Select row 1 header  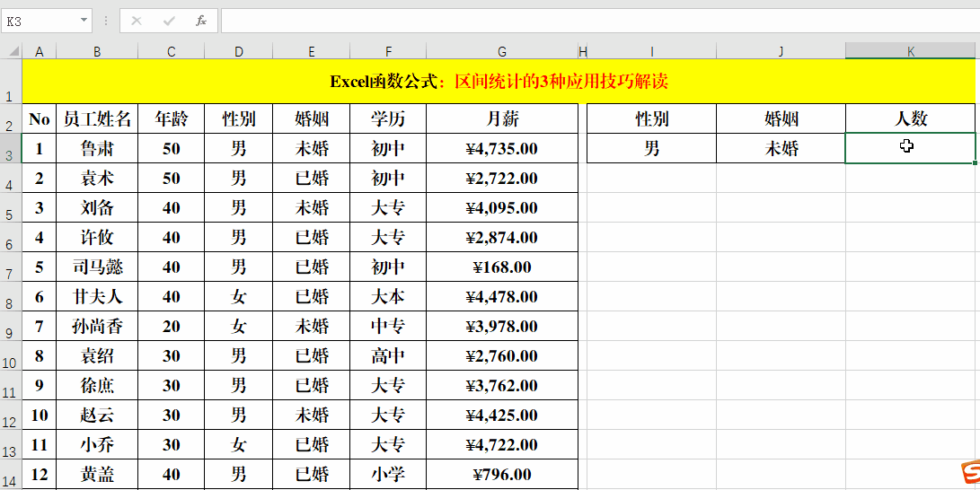click(x=11, y=81)
